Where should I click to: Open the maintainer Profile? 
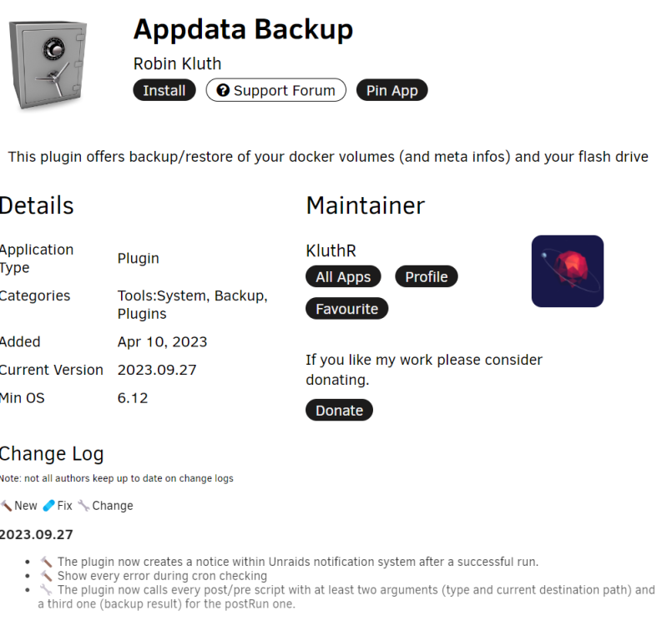(x=427, y=277)
